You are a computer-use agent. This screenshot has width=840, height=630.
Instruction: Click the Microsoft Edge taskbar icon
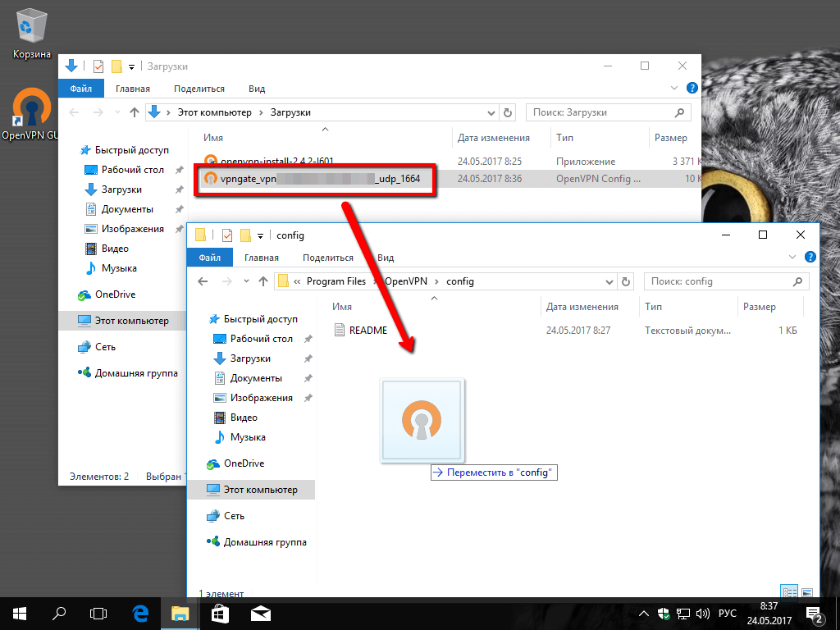click(140, 613)
